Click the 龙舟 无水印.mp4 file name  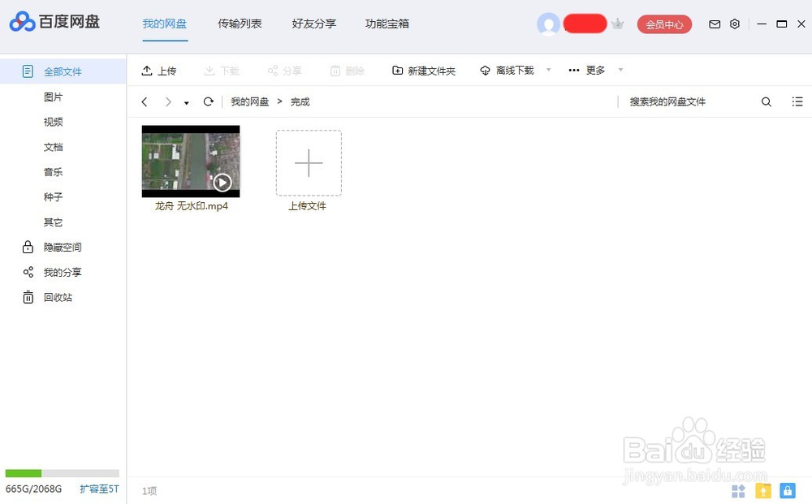click(191, 206)
